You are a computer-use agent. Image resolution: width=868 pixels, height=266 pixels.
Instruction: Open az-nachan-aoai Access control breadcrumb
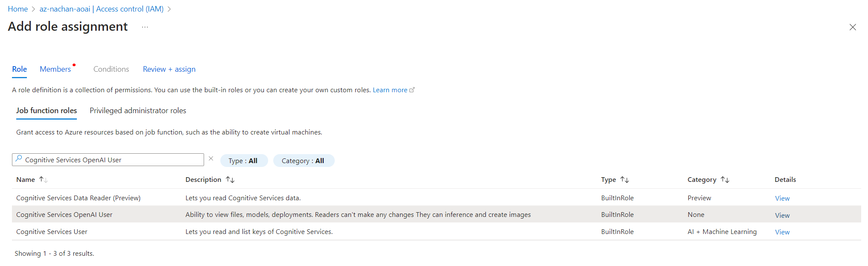coord(101,9)
